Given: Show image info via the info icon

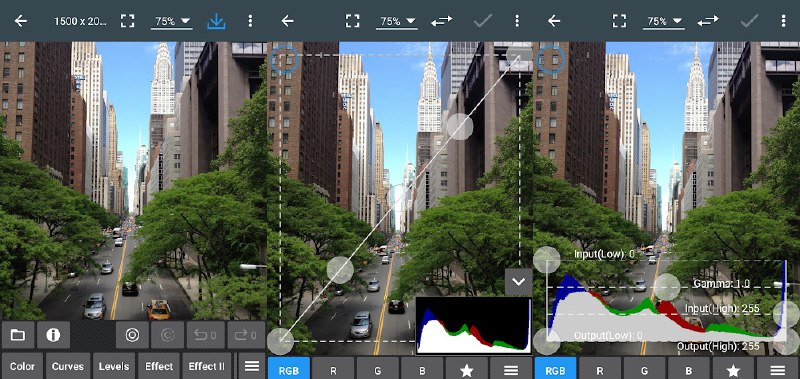Looking at the screenshot, I should click(x=53, y=335).
